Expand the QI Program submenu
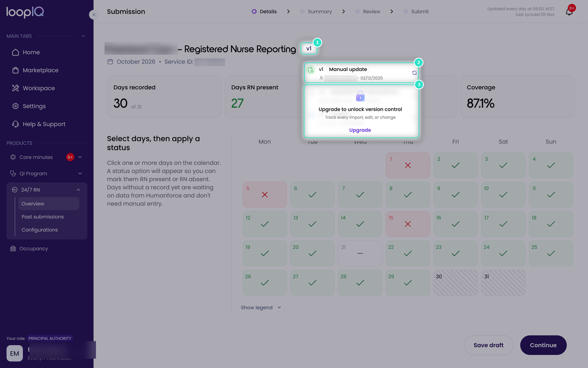588x368 pixels. (x=80, y=173)
